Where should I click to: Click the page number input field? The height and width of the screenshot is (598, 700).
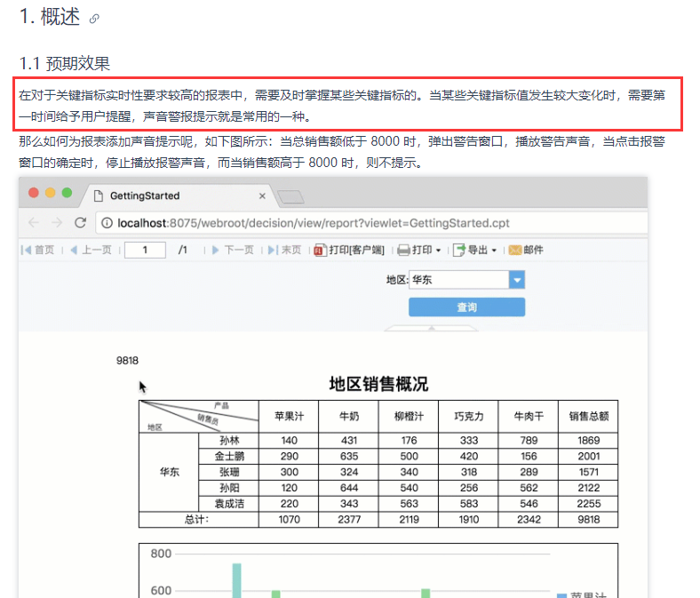[x=145, y=250]
